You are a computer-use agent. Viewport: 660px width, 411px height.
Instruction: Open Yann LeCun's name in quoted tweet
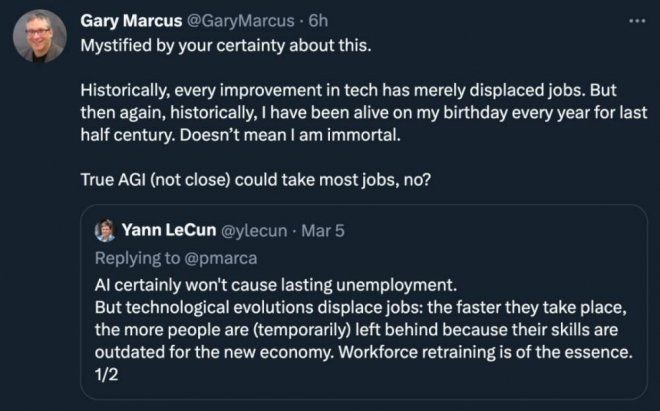(172, 232)
